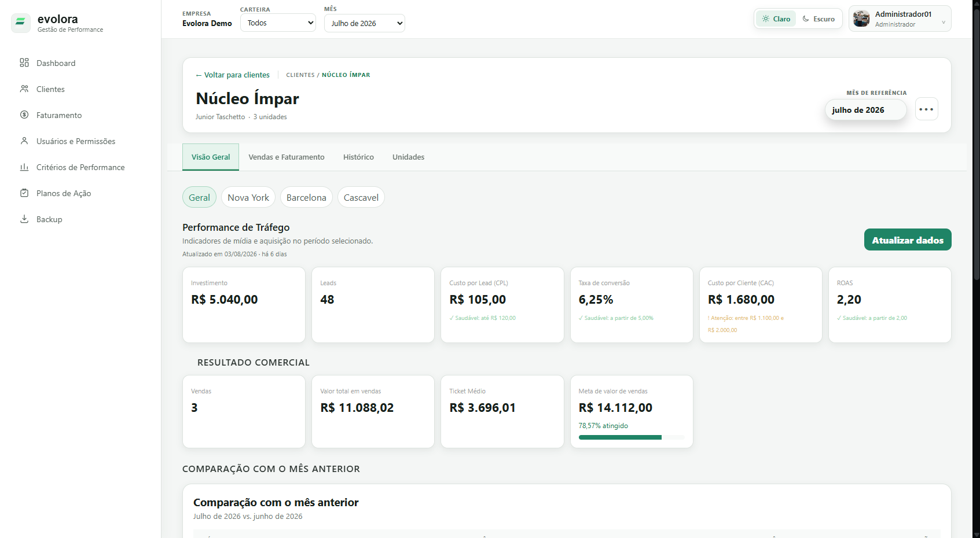980x538 pixels.
Task: Click Atualizar dados button
Action: click(x=908, y=239)
